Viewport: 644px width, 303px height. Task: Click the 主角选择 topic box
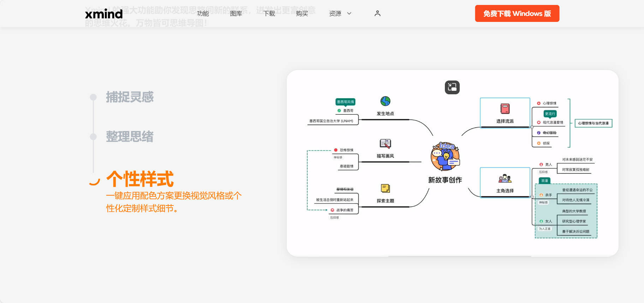tap(505, 182)
